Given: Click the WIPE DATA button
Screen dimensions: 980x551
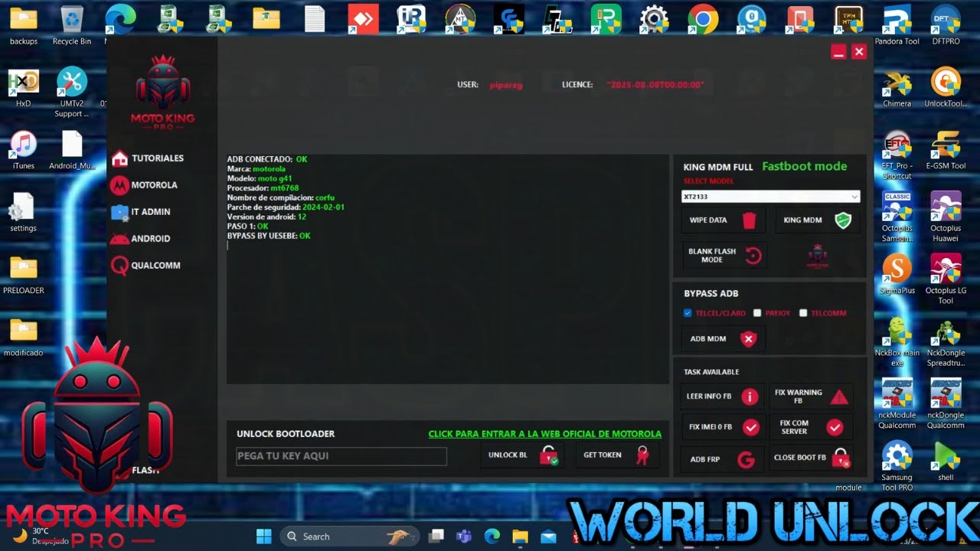Looking at the screenshot, I should (723, 220).
